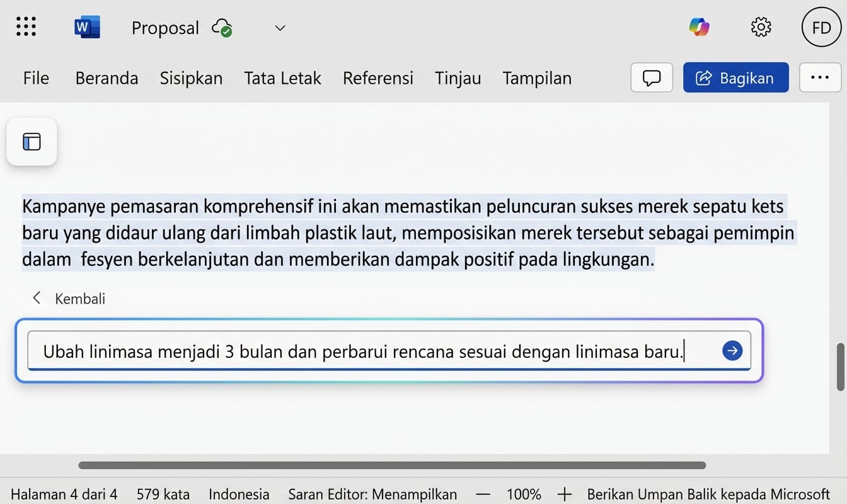Screen dimensions: 847x504
Task: Click the Bagikan share button
Action: coord(735,77)
